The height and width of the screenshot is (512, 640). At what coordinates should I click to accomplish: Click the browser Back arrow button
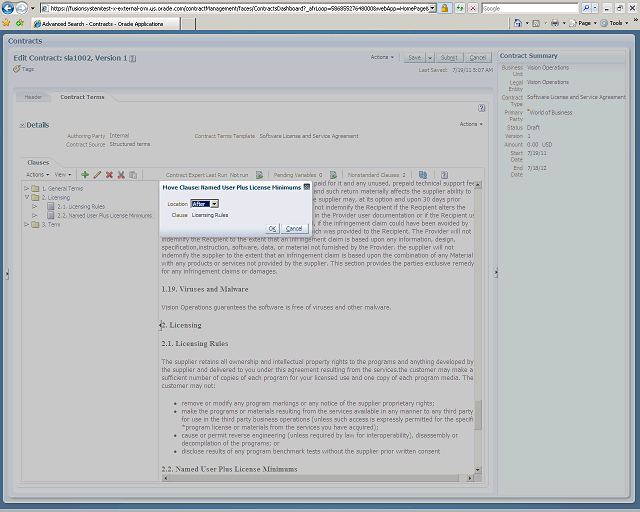pyautogui.click(x=7, y=8)
